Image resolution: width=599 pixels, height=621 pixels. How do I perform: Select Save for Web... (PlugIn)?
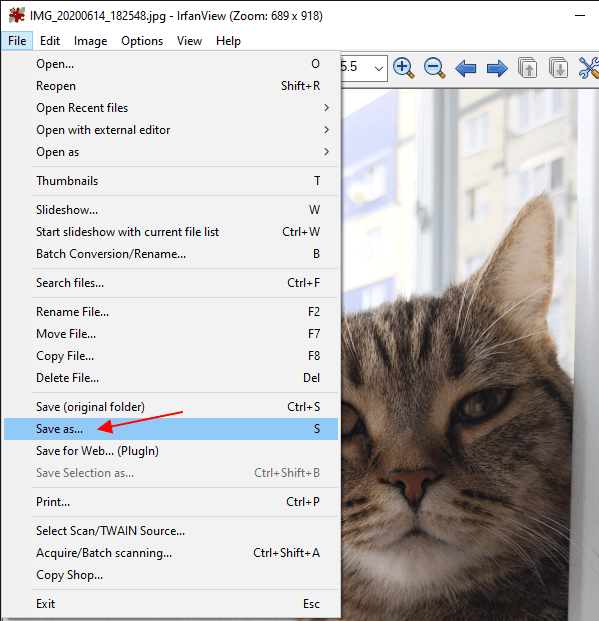171,451
